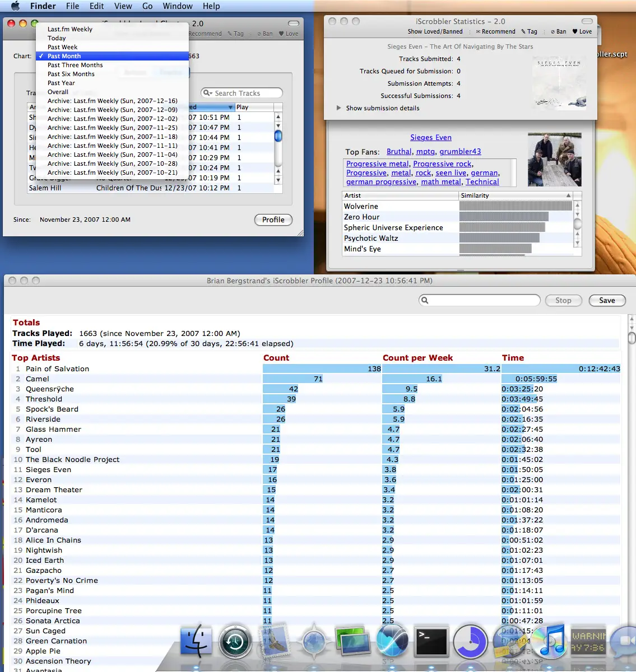Screen dimensions: 636x672
Task: Open top fan Bruthal link
Action: pos(399,151)
